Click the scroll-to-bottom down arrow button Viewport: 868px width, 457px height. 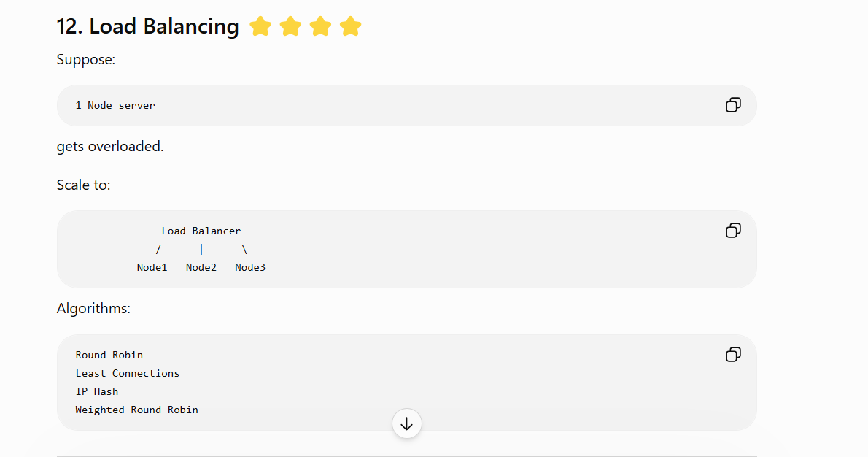click(407, 423)
